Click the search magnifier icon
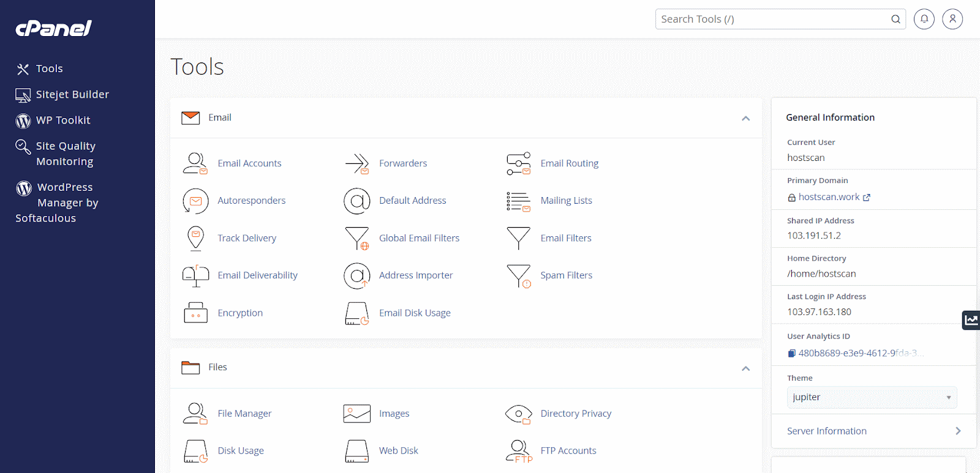Viewport: 980px width, 473px height. 895,19
